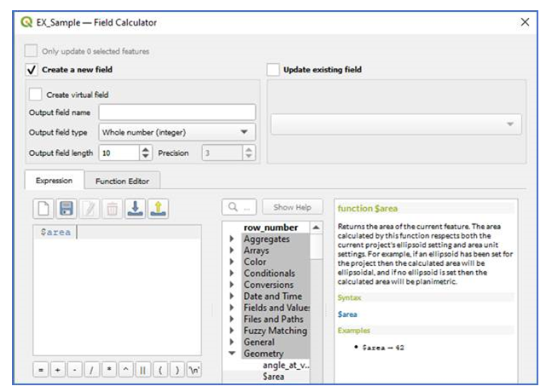546x392 pixels.
Task: Click the search magnifier icon
Action: (233, 207)
